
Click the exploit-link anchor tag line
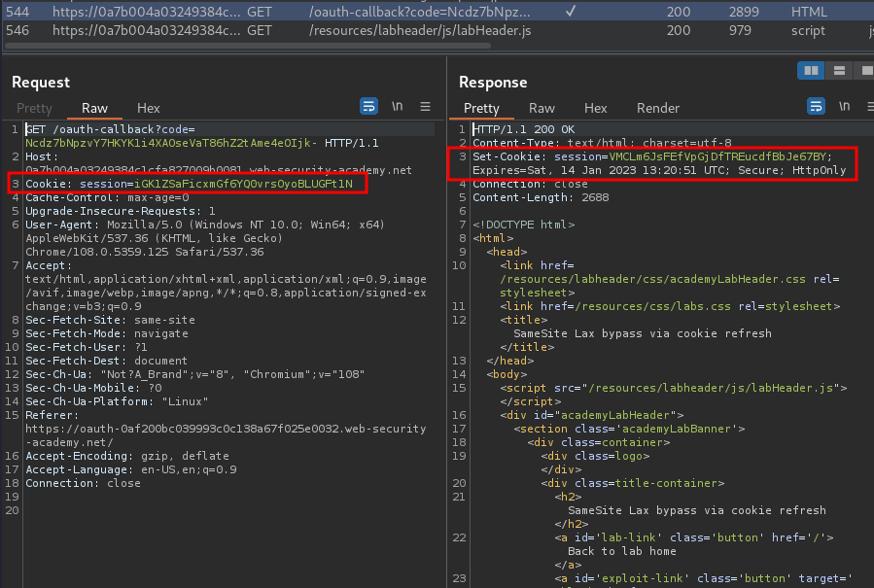(x=704, y=578)
